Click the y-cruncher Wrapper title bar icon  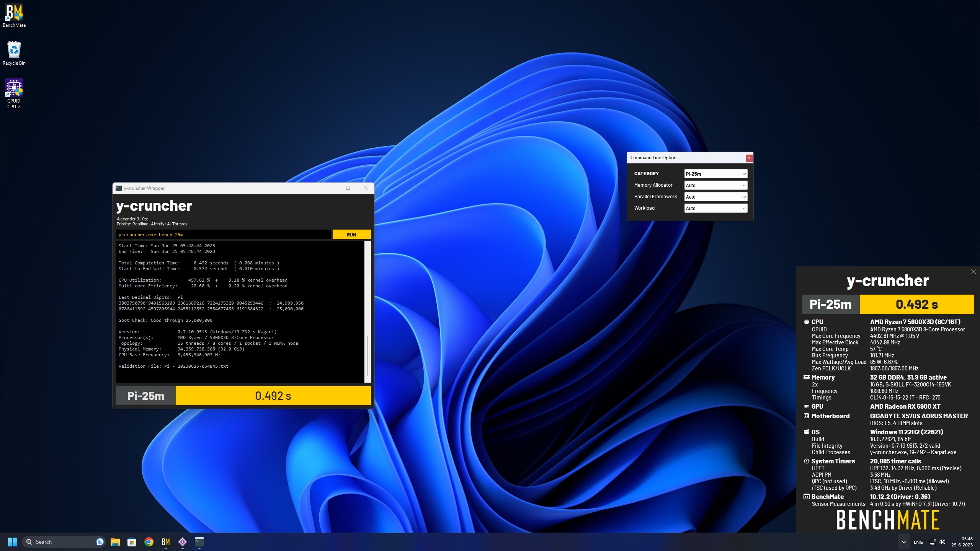pyautogui.click(x=119, y=188)
